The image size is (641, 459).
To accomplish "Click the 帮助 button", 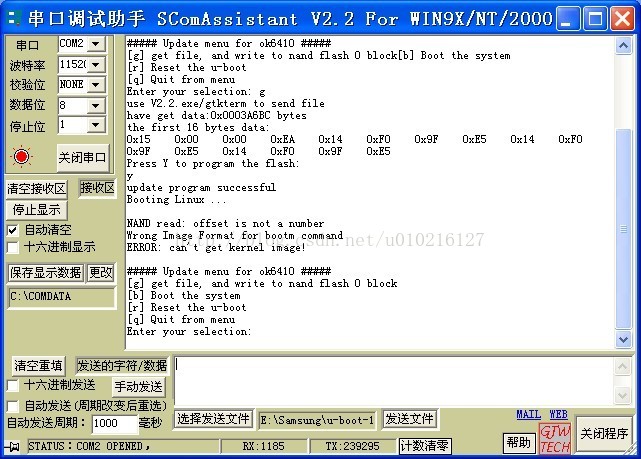I will pyautogui.click(x=519, y=442).
